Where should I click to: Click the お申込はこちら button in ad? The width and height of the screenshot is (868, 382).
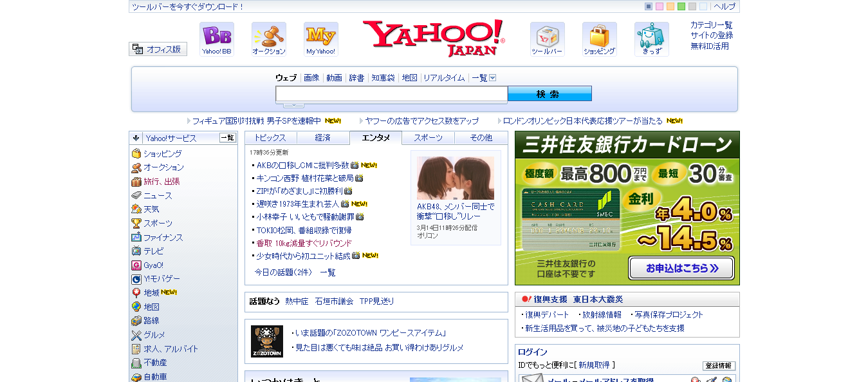coord(681,268)
